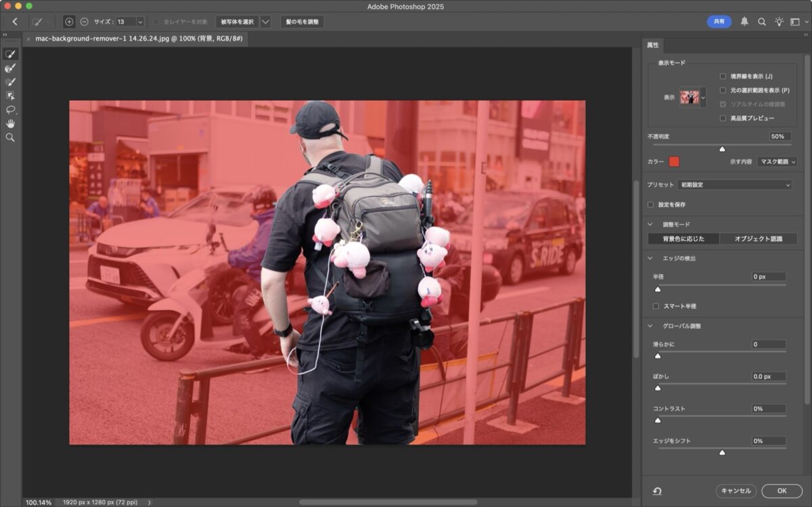Click the コントラスト 0% field

769,409
